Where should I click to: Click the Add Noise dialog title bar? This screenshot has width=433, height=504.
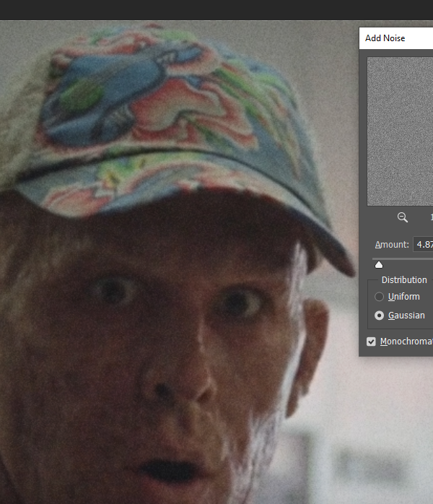tap(396, 38)
